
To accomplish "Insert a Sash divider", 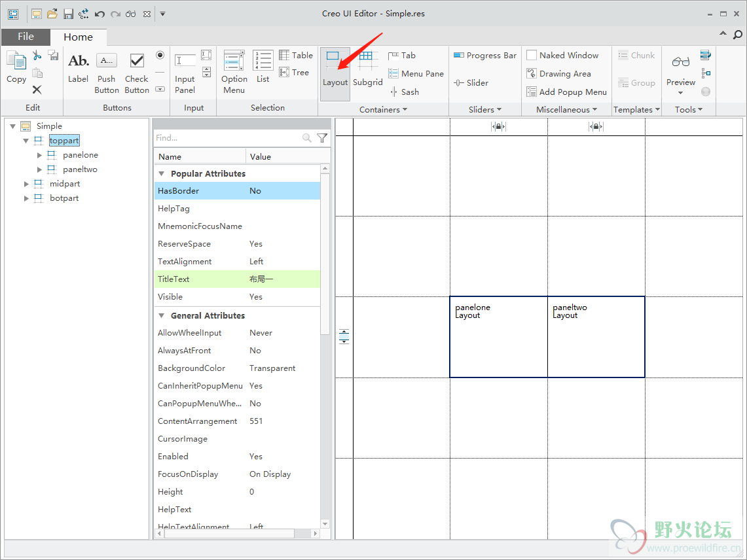I will pos(404,92).
